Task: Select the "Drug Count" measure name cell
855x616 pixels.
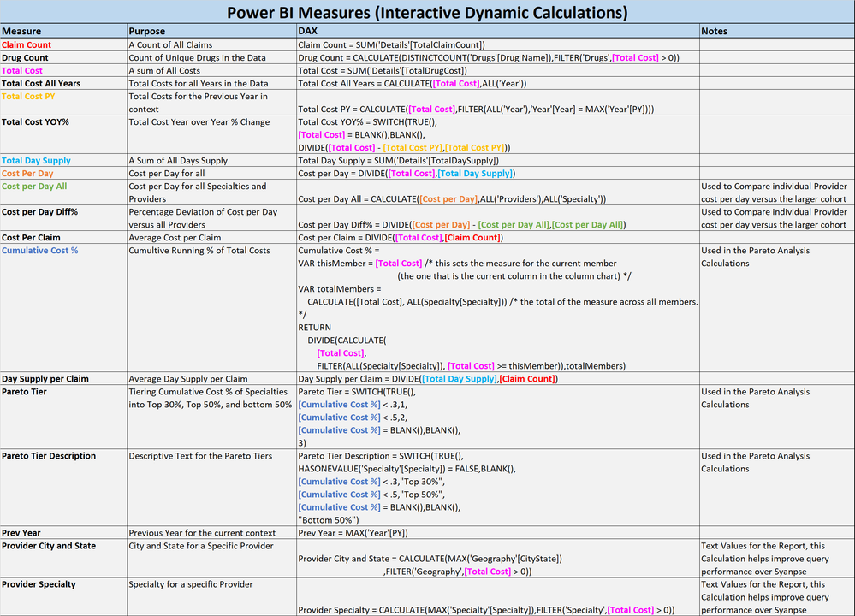Action: [64, 58]
